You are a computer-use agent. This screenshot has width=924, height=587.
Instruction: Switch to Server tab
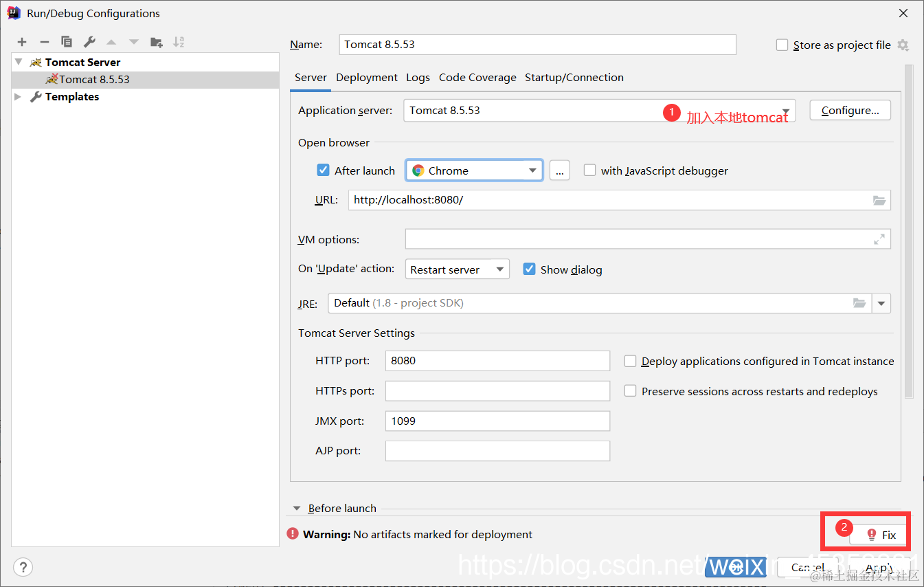(311, 78)
